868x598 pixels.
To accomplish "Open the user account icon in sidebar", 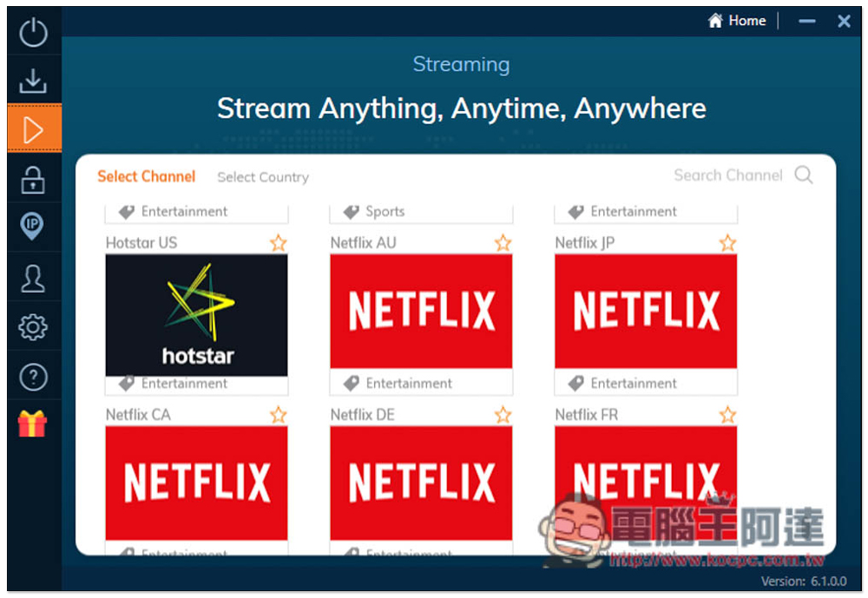I will pyautogui.click(x=33, y=278).
